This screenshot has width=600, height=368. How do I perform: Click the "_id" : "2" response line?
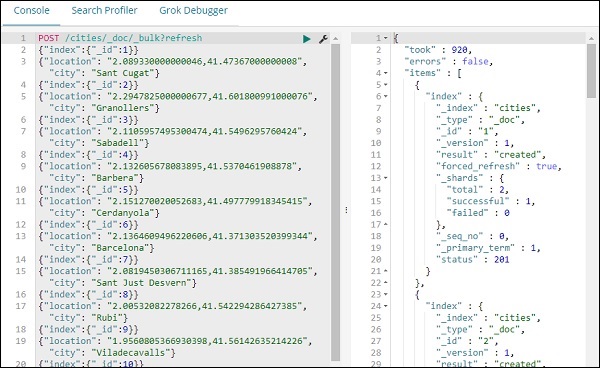coord(467,341)
